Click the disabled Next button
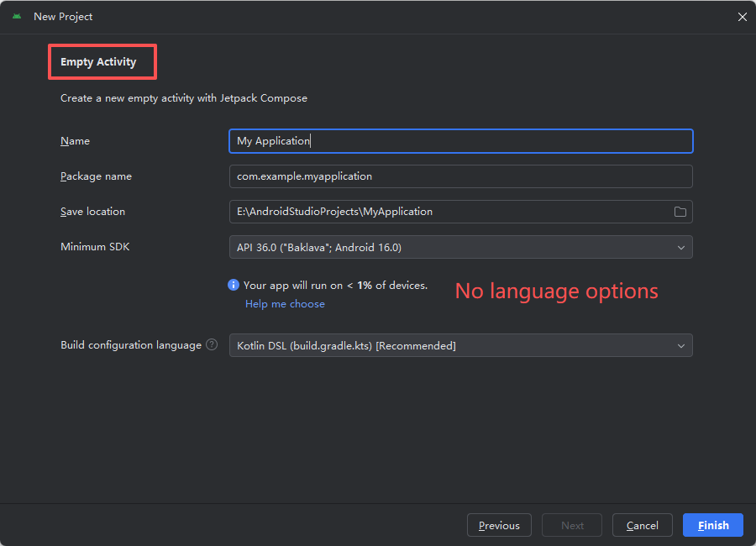 coord(571,524)
